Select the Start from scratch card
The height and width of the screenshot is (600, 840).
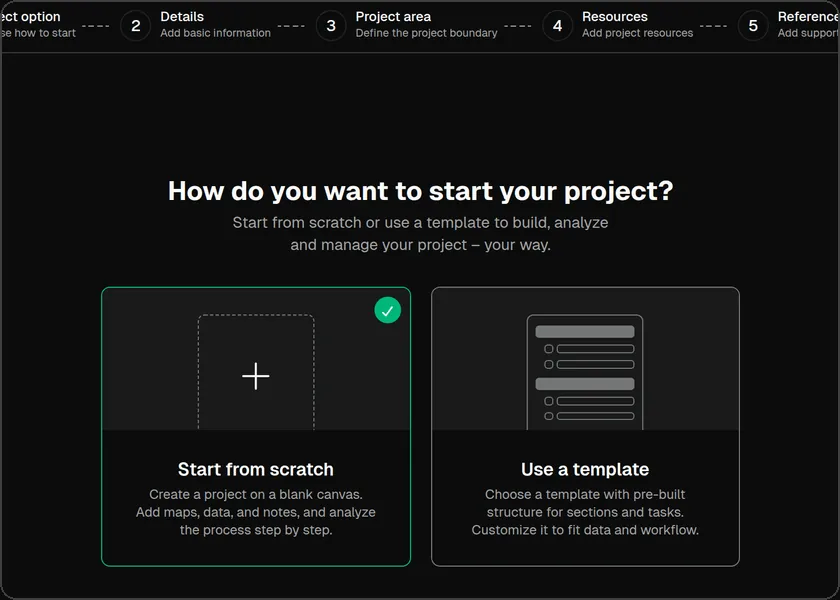pos(256,426)
